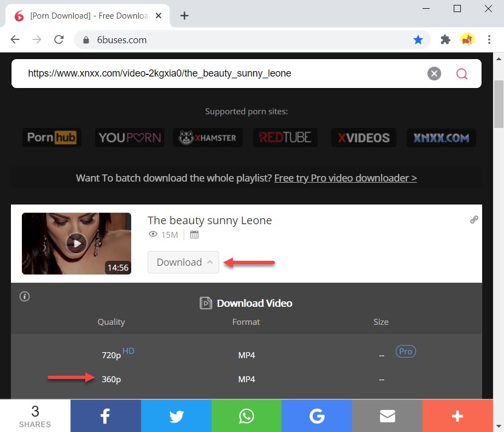Maximize the browser window

[457, 9]
